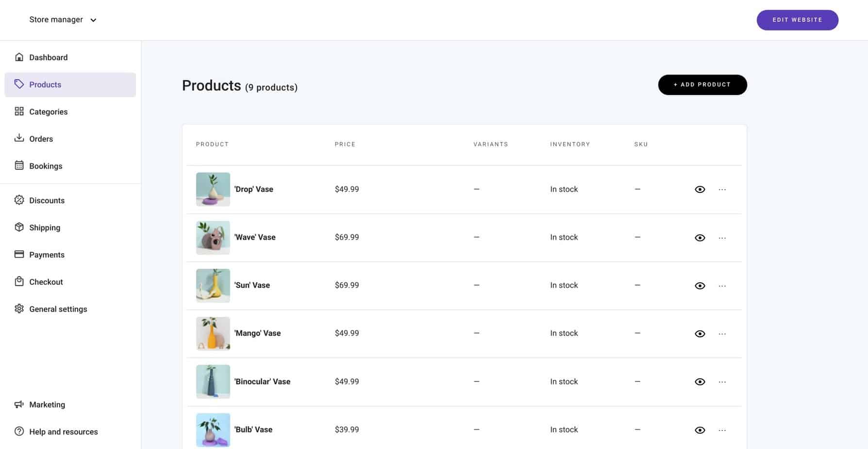Select the 'Sun' Vase name

[x=252, y=285]
